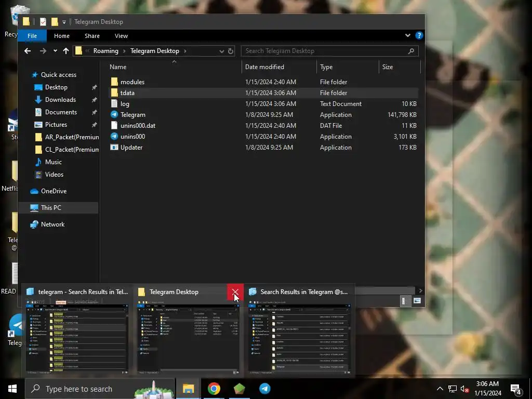Open Music in the navigation pane
Image resolution: width=532 pixels, height=399 pixels.
pyautogui.click(x=54, y=162)
